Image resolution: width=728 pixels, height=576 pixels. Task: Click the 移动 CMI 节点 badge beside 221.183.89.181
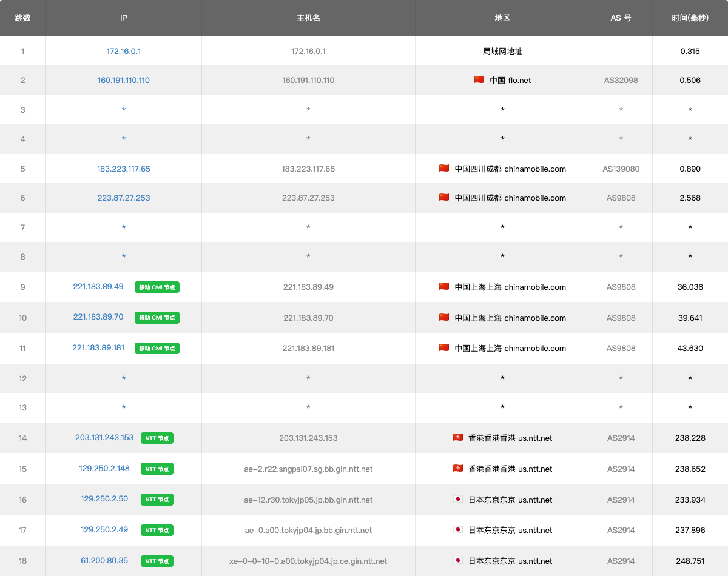(x=157, y=348)
